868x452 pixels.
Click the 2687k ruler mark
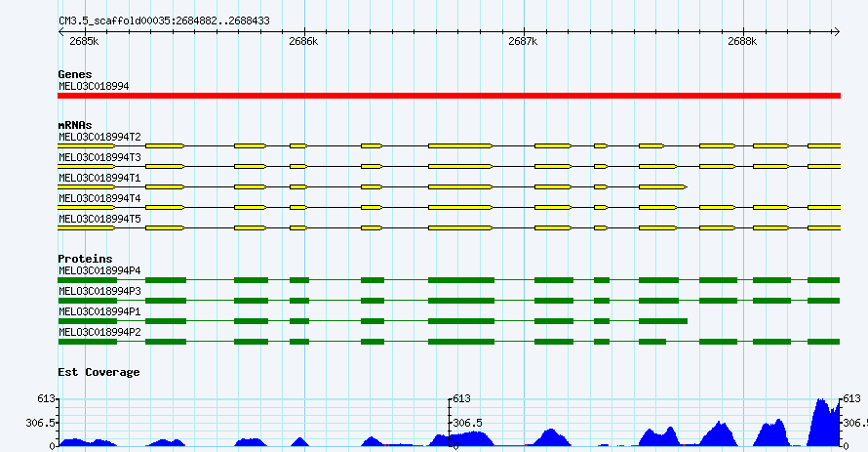[x=523, y=42]
